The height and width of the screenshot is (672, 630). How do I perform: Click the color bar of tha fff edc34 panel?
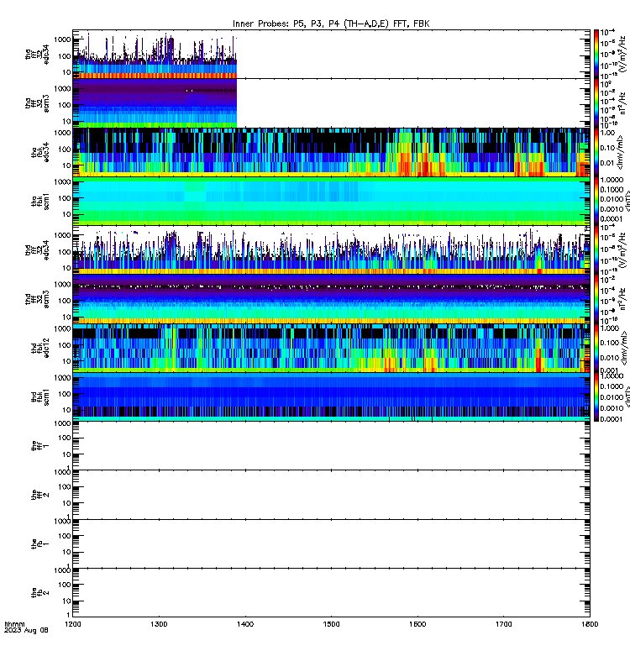[596, 54]
